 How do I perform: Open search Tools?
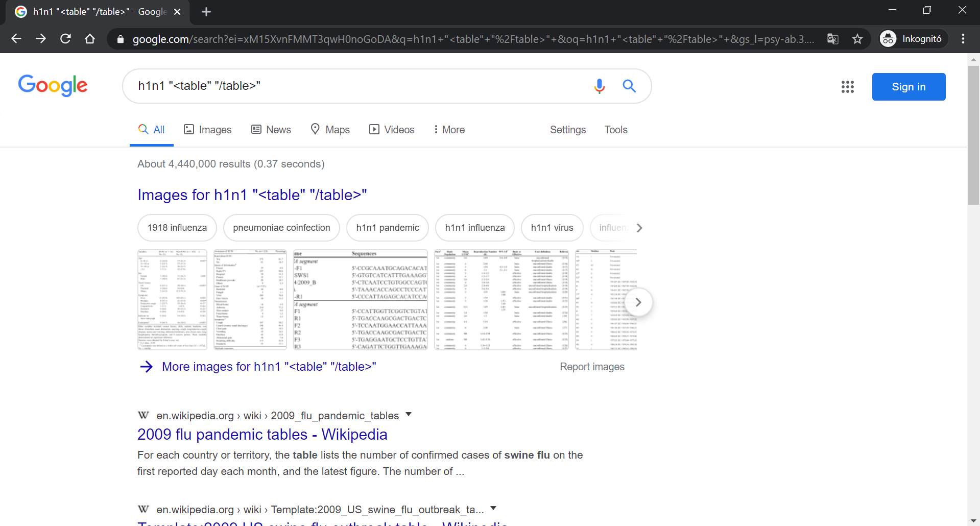point(616,130)
